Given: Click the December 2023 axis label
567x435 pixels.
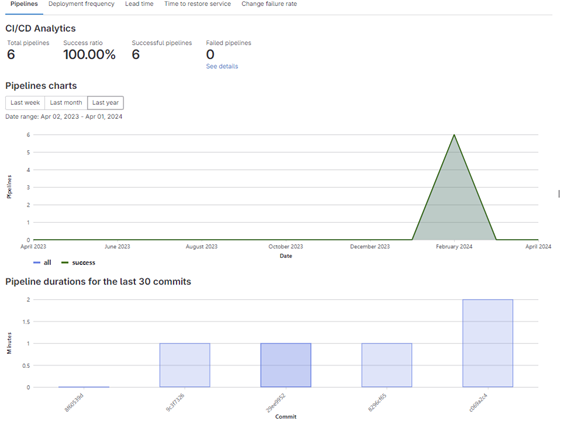Looking at the screenshot, I should click(370, 247).
